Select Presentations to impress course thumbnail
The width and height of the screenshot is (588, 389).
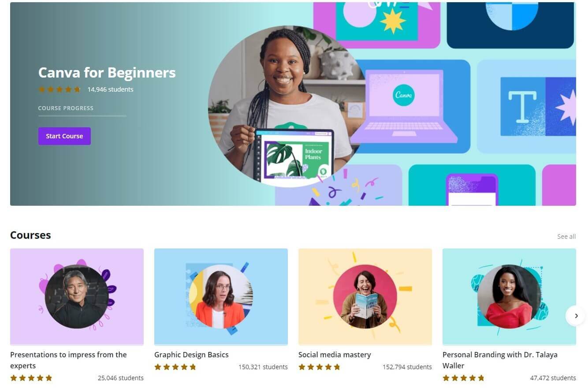click(x=77, y=296)
